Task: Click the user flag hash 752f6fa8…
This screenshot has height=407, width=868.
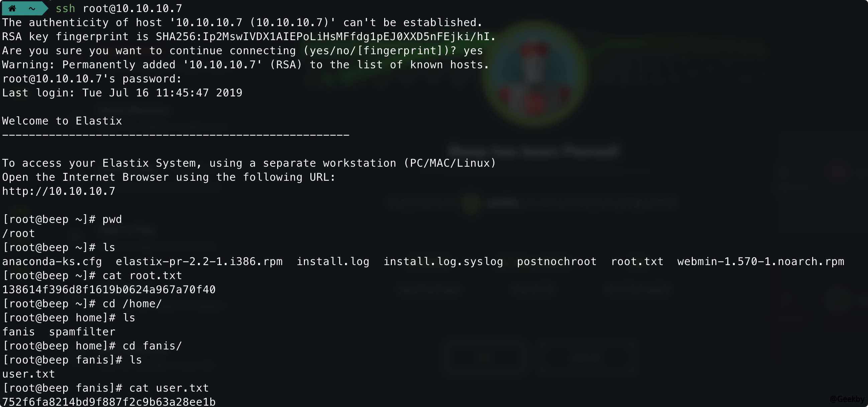Action: 109,402
